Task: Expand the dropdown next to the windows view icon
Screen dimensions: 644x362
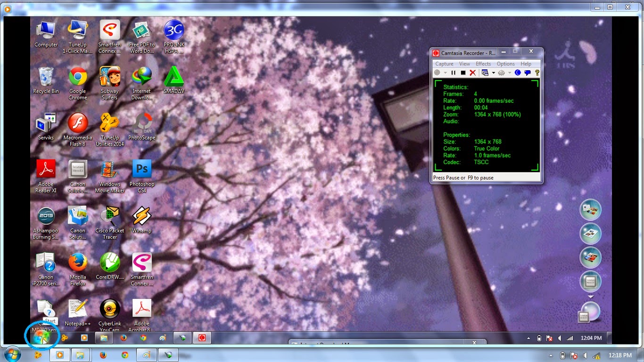Action: coord(493,73)
